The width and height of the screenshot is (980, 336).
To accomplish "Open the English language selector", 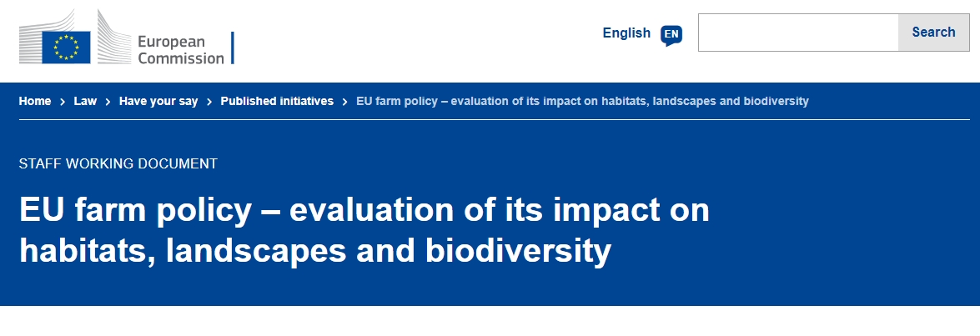I will coord(641,33).
